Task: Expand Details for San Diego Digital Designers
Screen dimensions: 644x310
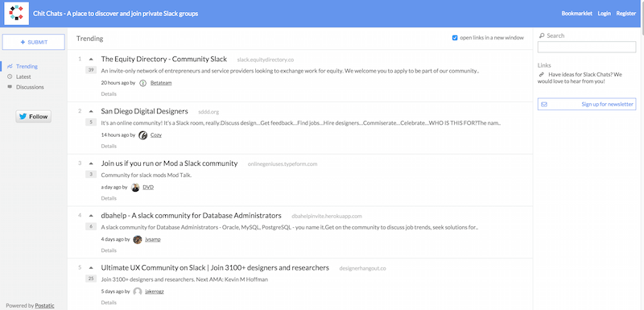Action: [109, 147]
